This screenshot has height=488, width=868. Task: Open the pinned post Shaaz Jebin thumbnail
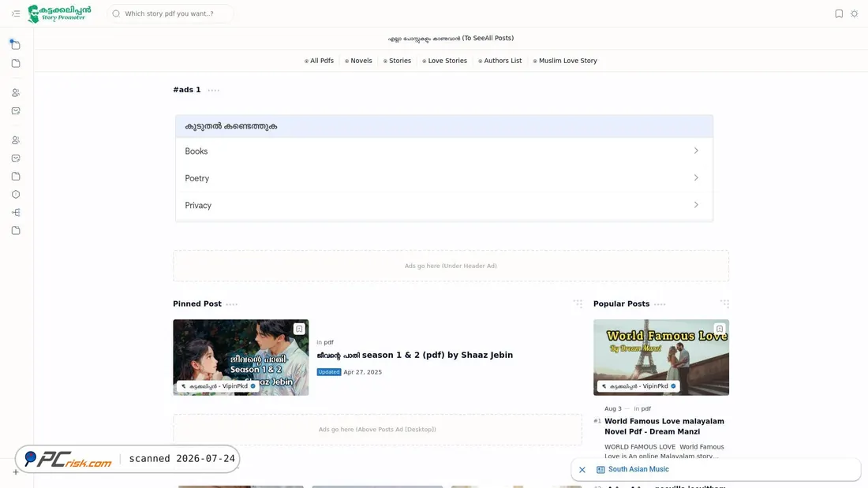tap(241, 357)
